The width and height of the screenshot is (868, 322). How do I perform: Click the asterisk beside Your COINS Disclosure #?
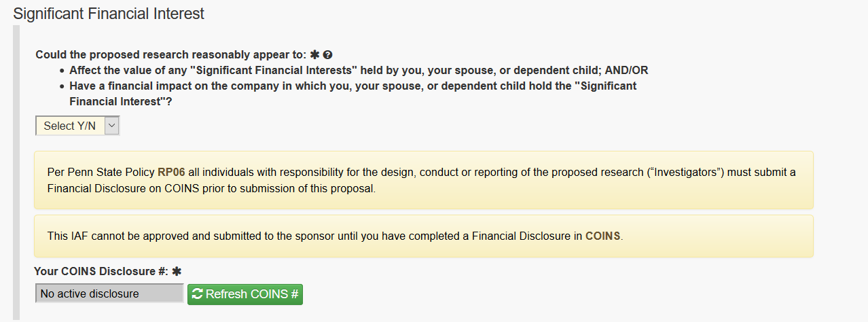click(177, 271)
